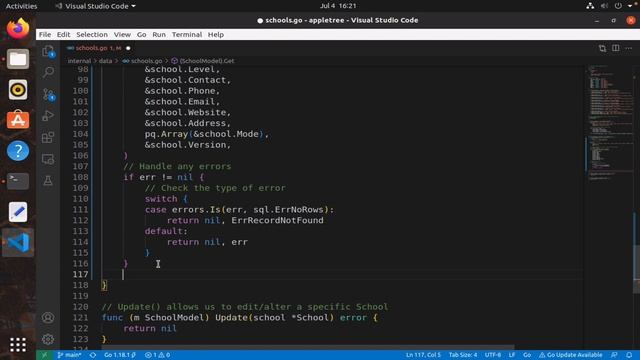Open the Extensions view
640x360 pixels.
click(48, 138)
